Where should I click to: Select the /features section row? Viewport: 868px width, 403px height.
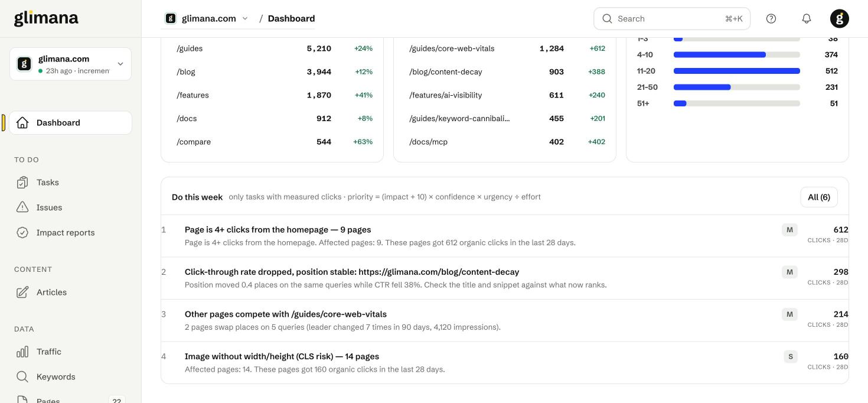click(272, 95)
